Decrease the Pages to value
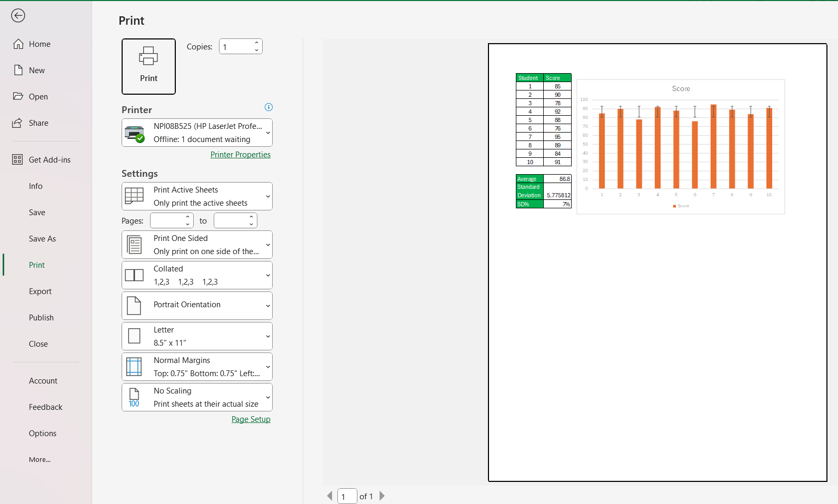 tap(251, 224)
